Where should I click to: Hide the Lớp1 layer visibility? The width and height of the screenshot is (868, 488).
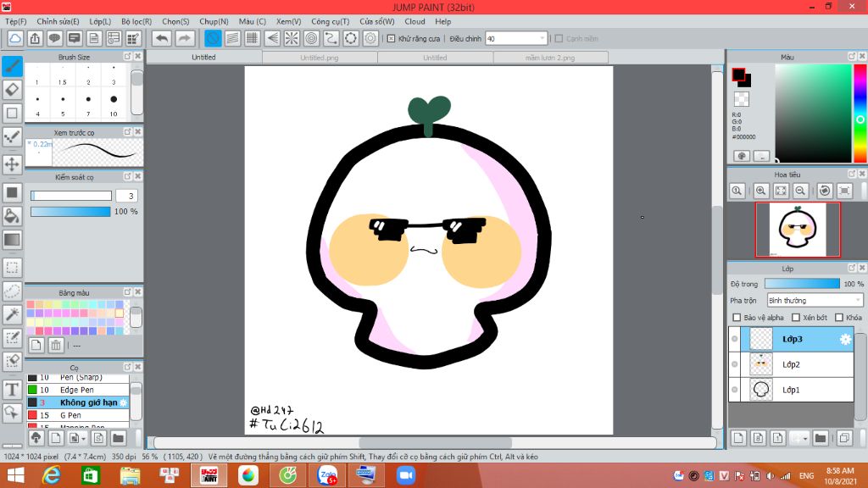pyautogui.click(x=735, y=390)
